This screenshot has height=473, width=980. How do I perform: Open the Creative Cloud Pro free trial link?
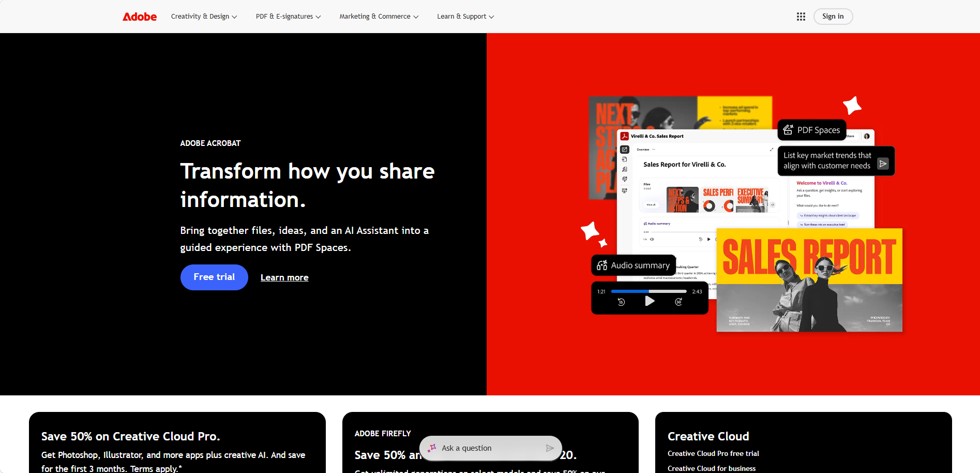tap(713, 453)
